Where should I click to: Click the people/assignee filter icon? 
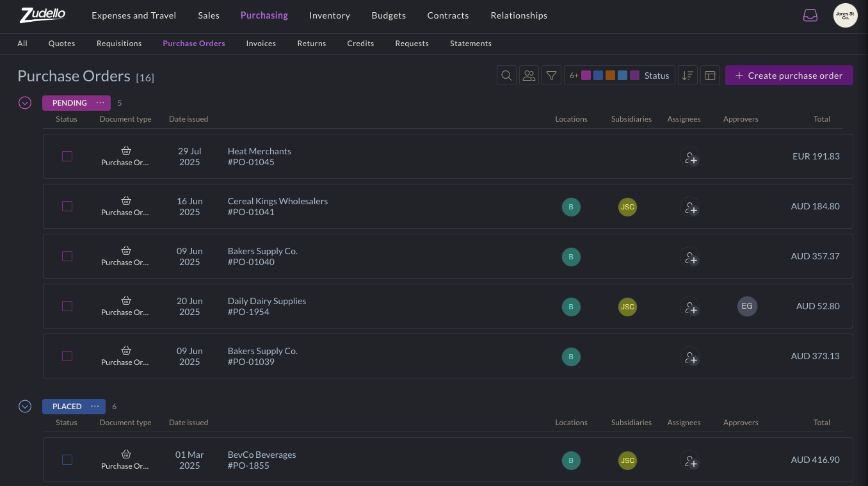529,76
